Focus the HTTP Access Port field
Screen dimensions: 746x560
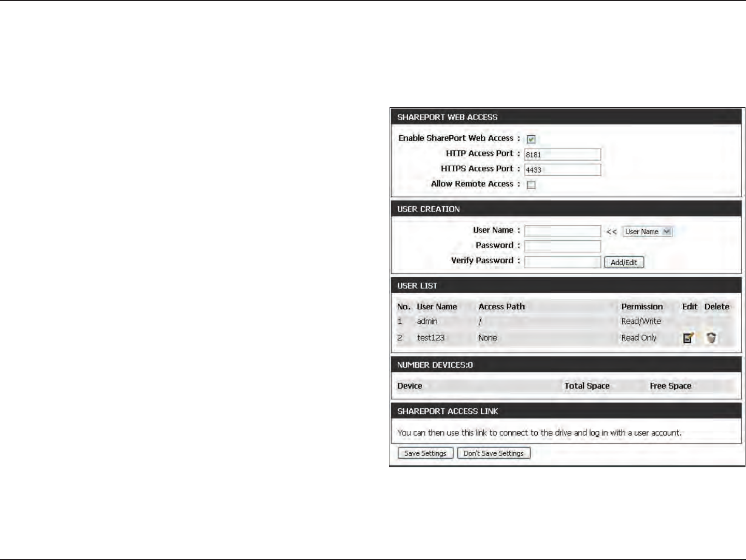(x=563, y=154)
